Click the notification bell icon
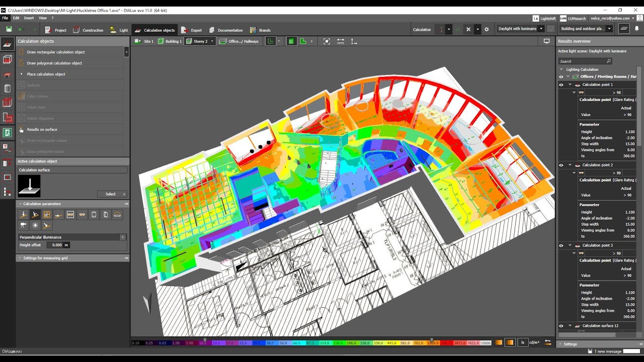 pos(636,29)
